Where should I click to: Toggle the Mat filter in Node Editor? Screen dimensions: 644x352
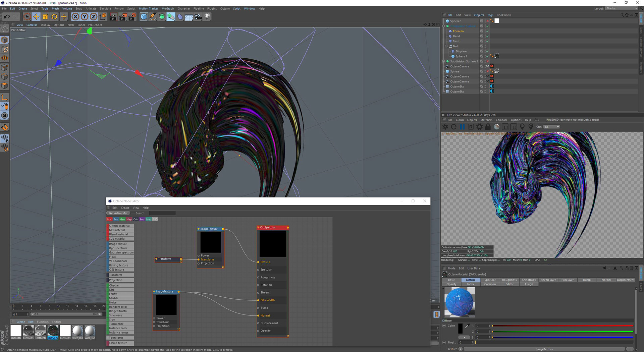109,220
